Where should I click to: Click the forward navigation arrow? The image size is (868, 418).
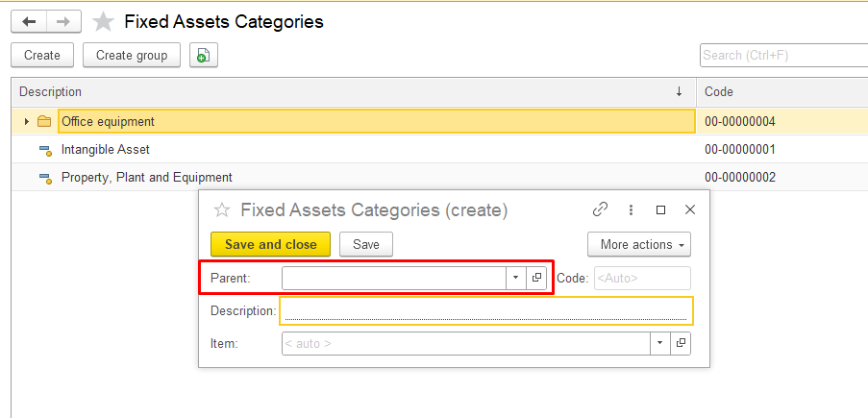[62, 21]
